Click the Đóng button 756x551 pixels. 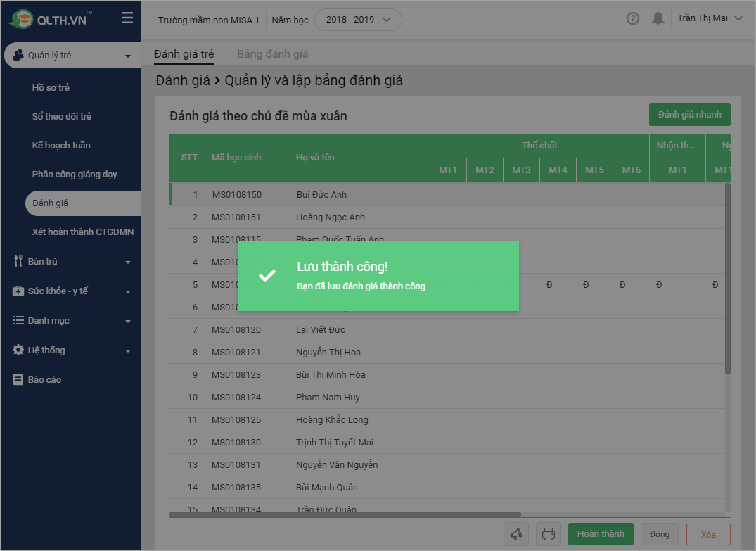click(659, 534)
